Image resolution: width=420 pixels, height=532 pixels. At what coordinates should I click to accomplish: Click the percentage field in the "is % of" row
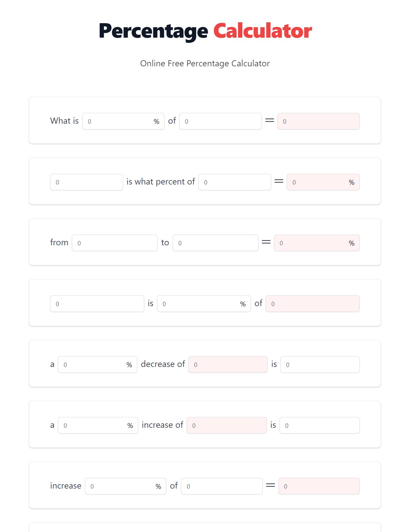pyautogui.click(x=204, y=303)
